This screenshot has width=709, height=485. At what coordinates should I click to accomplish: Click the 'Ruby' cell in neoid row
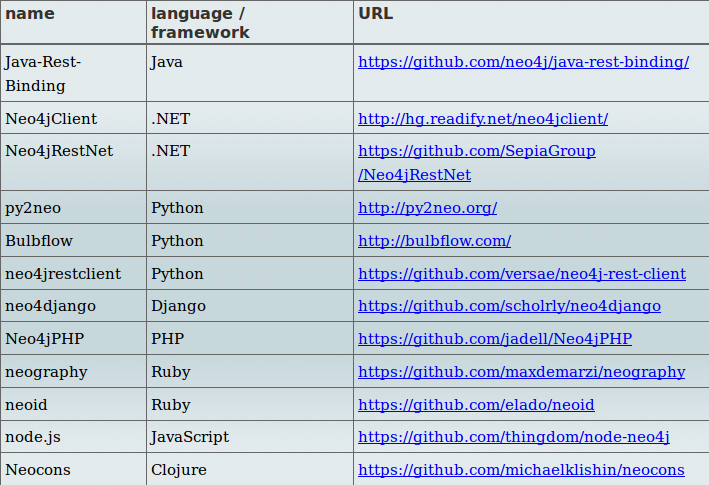point(250,404)
